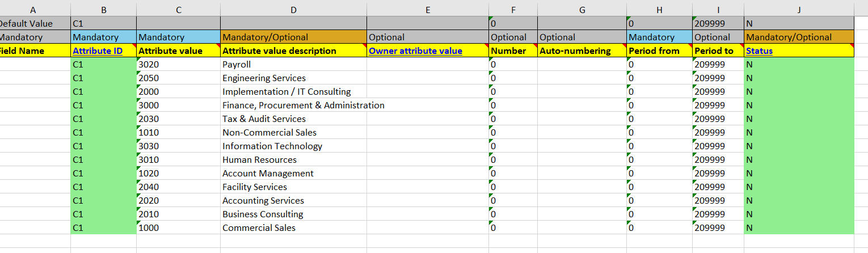Select the Account Management cell
The image size is (868, 253).
(x=293, y=173)
